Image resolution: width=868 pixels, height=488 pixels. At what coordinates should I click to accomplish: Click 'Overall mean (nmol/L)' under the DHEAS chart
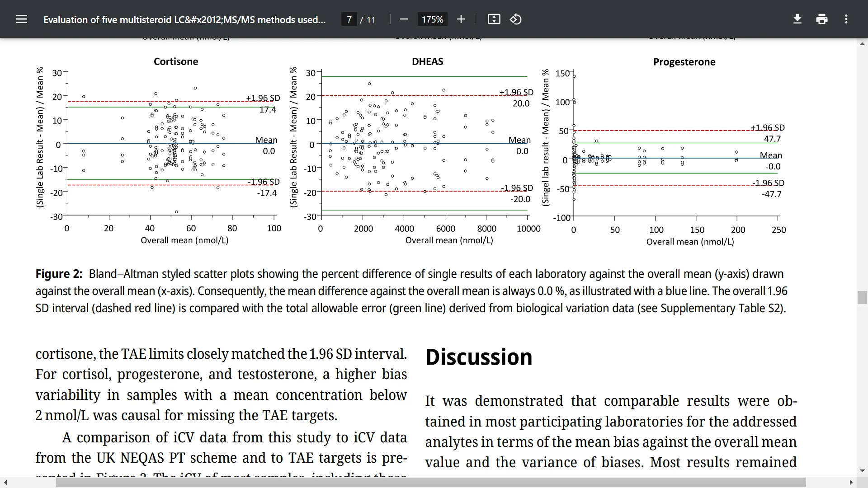click(x=449, y=240)
